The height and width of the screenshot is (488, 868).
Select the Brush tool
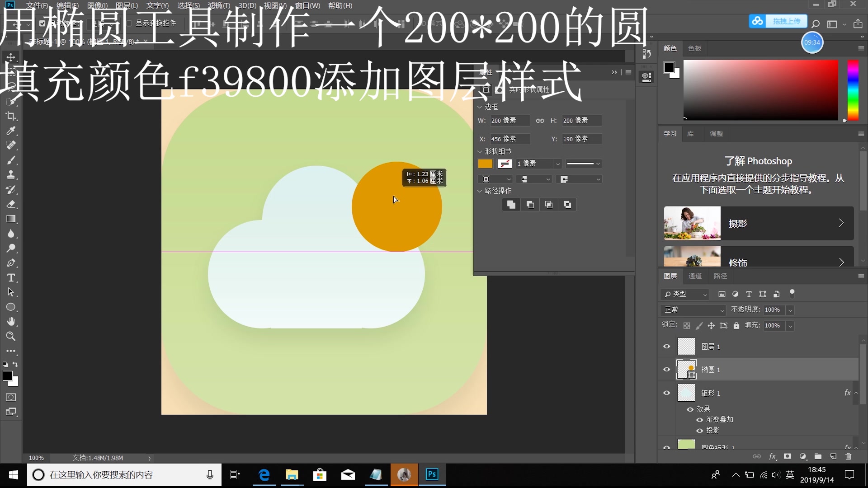[11, 160]
